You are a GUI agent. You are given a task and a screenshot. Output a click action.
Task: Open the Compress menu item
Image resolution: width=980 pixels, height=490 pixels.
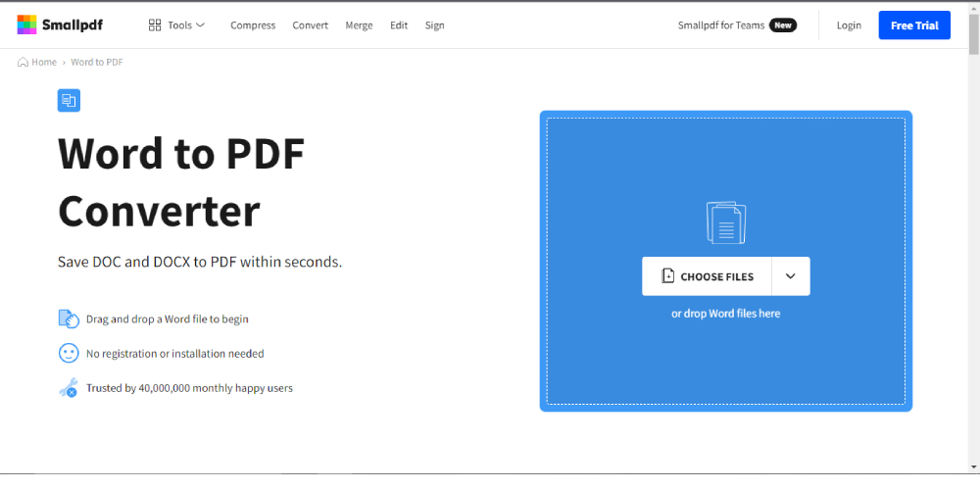[x=253, y=25]
